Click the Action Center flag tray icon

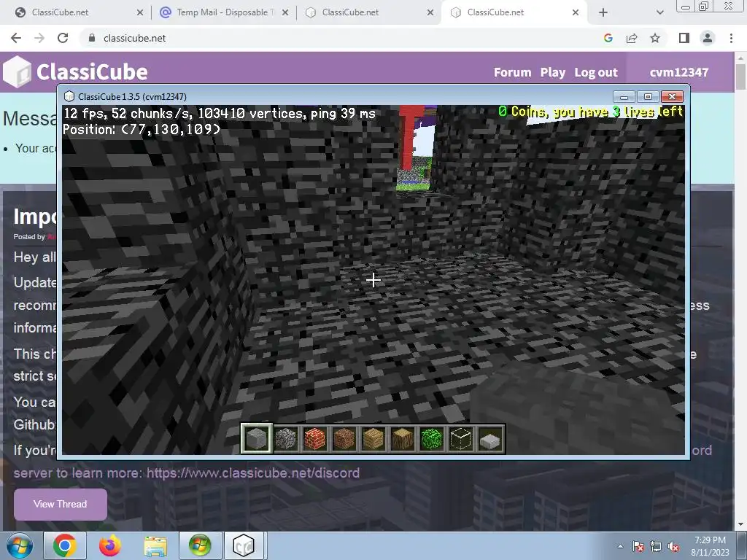coord(638,547)
